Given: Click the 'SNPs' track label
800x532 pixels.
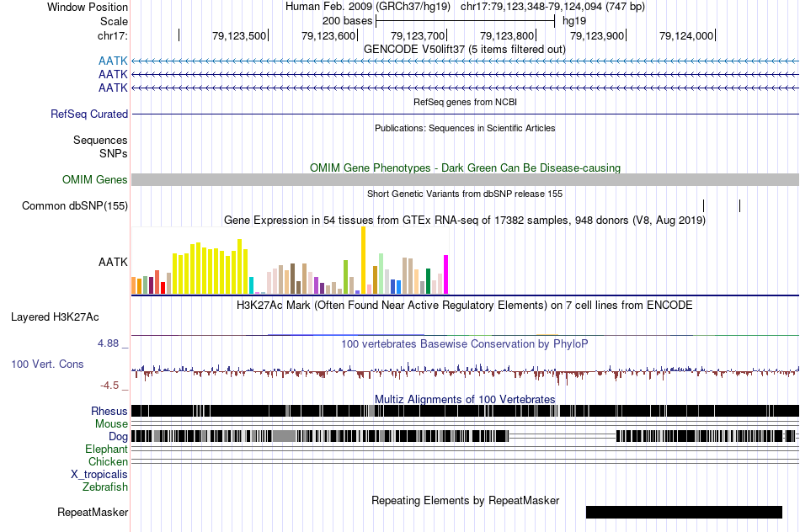Looking at the screenshot, I should coord(114,153).
